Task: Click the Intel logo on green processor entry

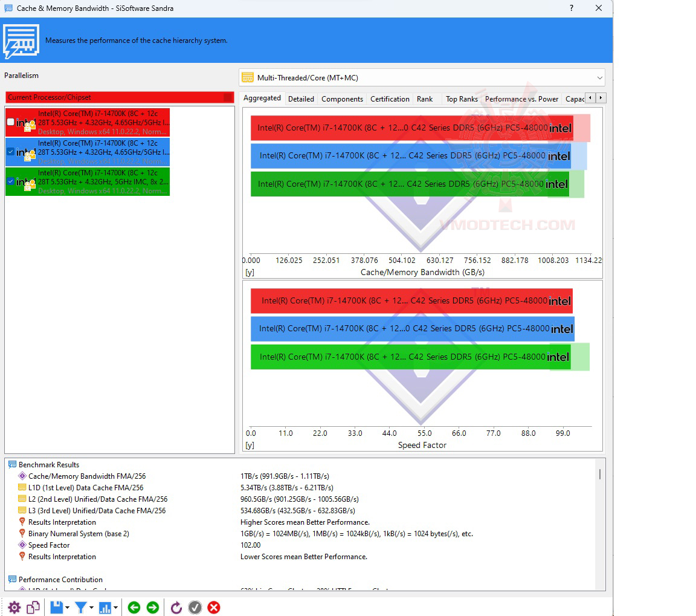Action: [25, 183]
